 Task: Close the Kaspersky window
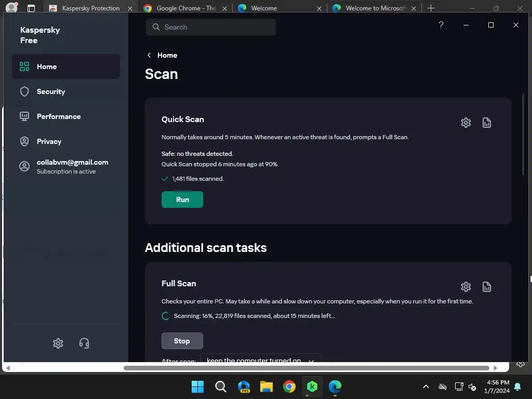516,25
